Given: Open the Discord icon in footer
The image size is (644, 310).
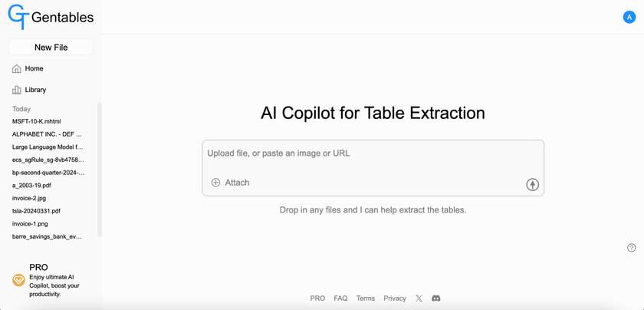Looking at the screenshot, I should (x=436, y=298).
